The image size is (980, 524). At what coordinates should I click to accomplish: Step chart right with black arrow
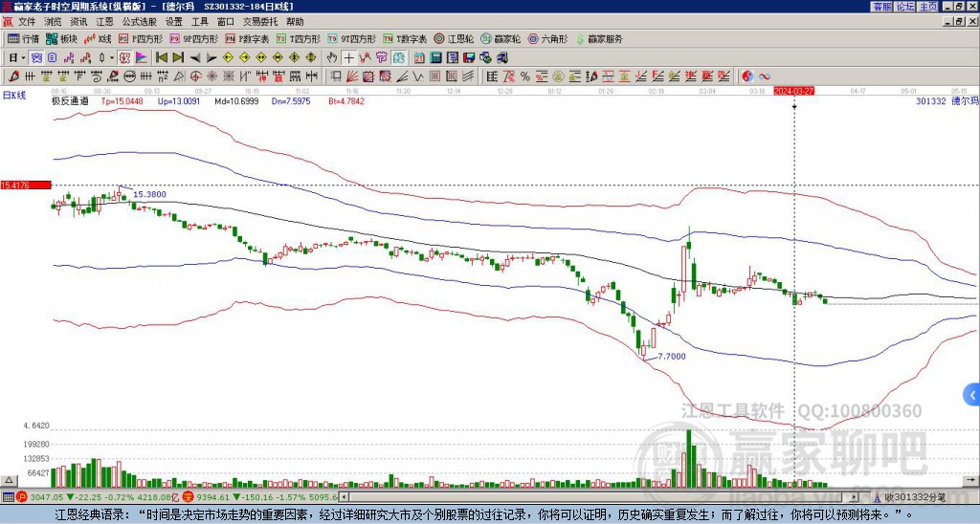coord(212,58)
